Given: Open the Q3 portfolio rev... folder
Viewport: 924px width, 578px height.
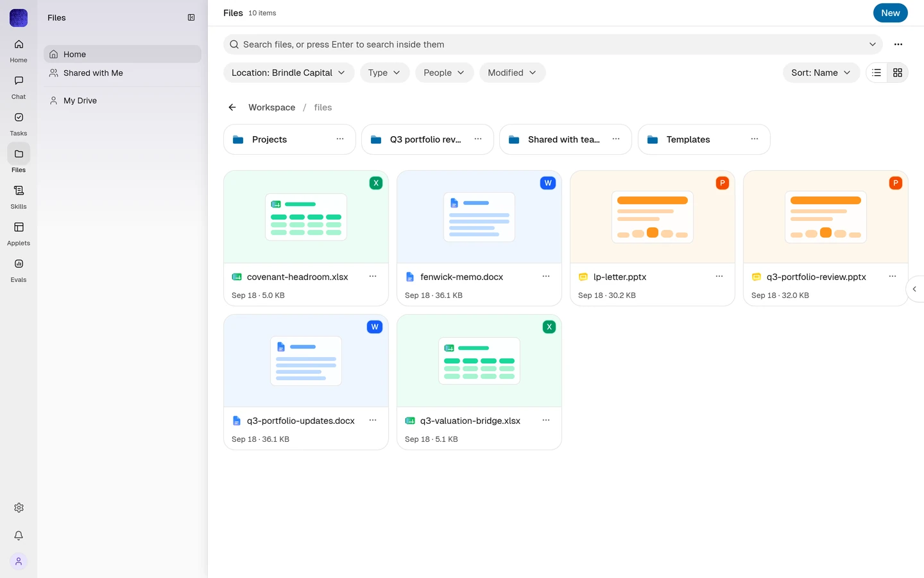Looking at the screenshot, I should pyautogui.click(x=427, y=139).
